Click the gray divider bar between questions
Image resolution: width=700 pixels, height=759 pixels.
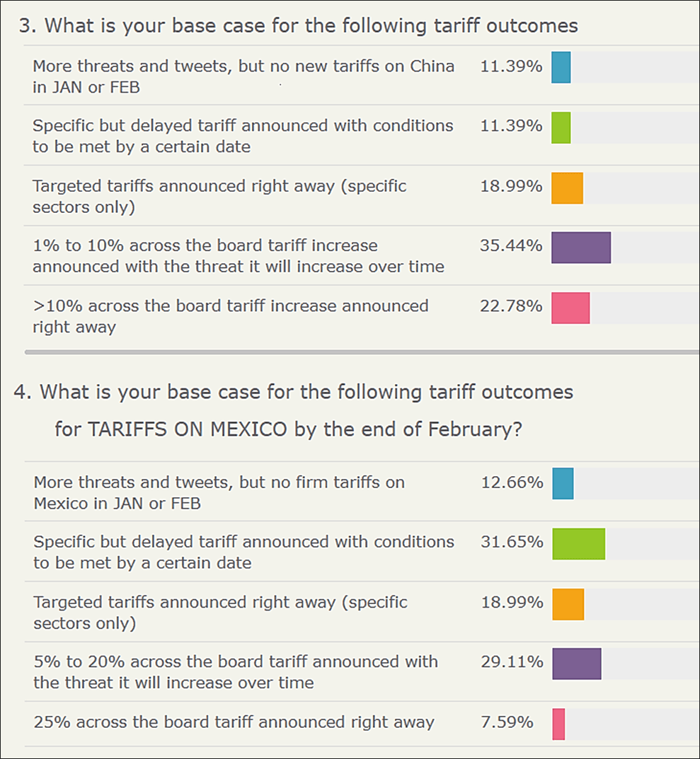pos(361,351)
